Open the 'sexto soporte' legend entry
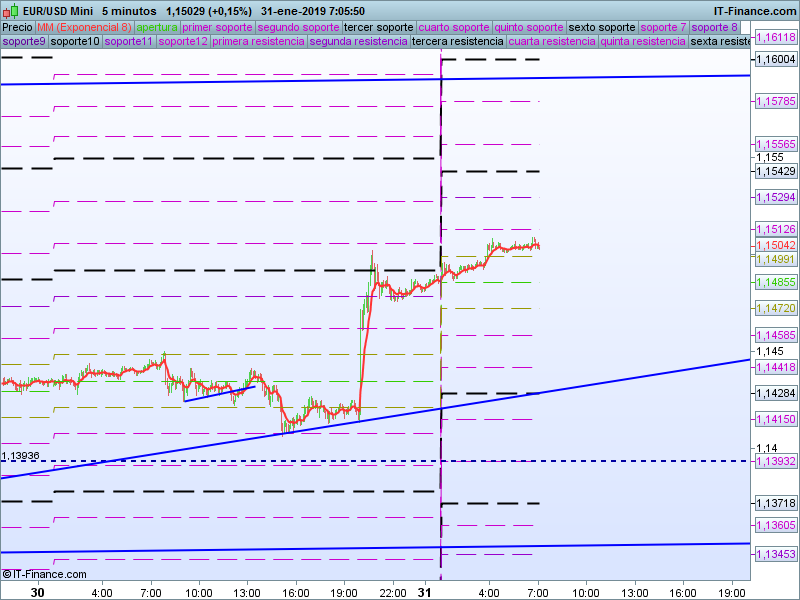The height and width of the screenshot is (600, 800). point(602,27)
